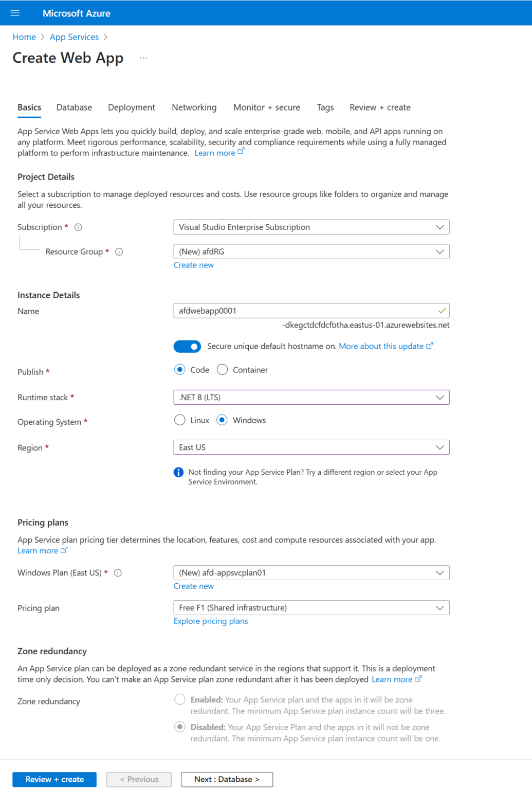Image resolution: width=532 pixels, height=790 pixels.
Task: Select the Free F1 shared infrastructure combo box
Action: (311, 607)
